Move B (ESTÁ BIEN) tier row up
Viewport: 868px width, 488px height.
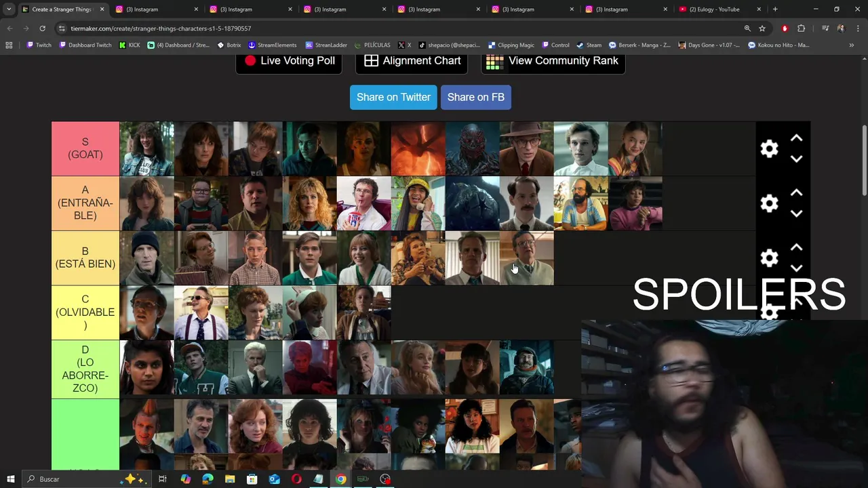pos(797,248)
